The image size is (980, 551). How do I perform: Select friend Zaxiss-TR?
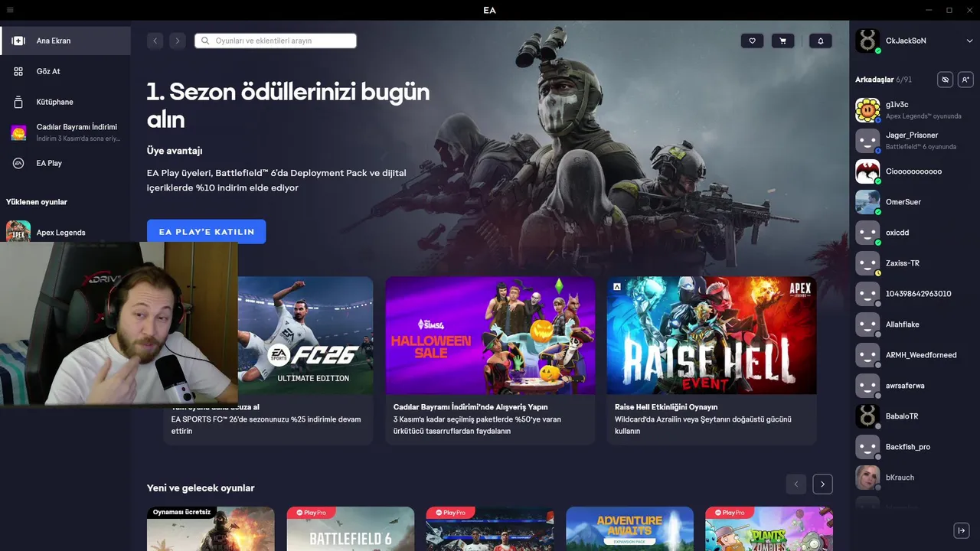point(914,263)
